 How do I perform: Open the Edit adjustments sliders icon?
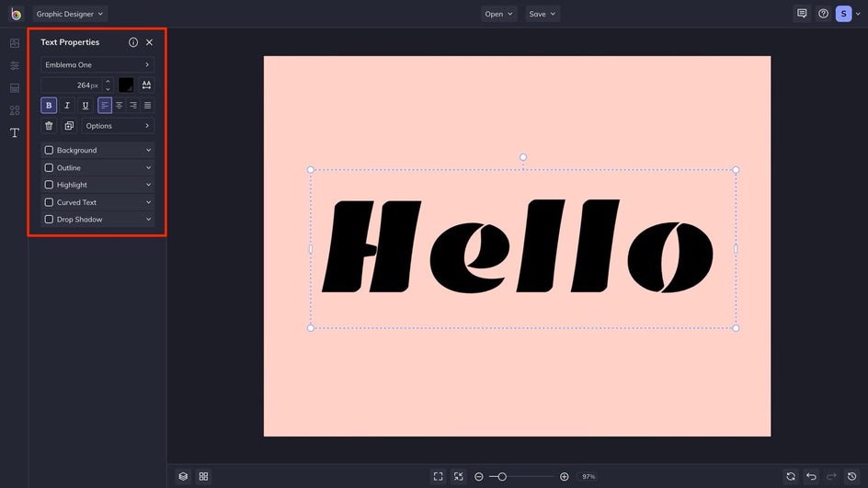tap(15, 66)
